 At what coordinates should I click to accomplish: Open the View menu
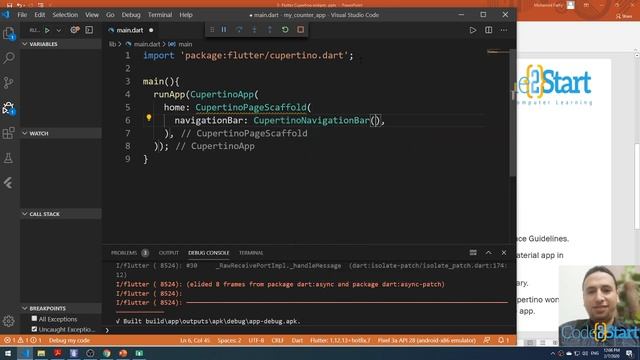[x=92, y=15]
